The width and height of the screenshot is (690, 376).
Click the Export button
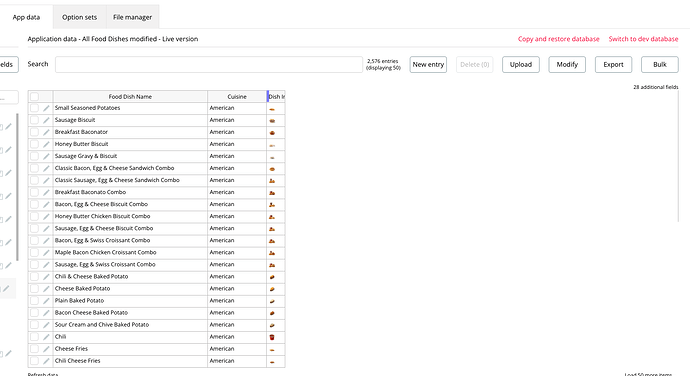613,64
